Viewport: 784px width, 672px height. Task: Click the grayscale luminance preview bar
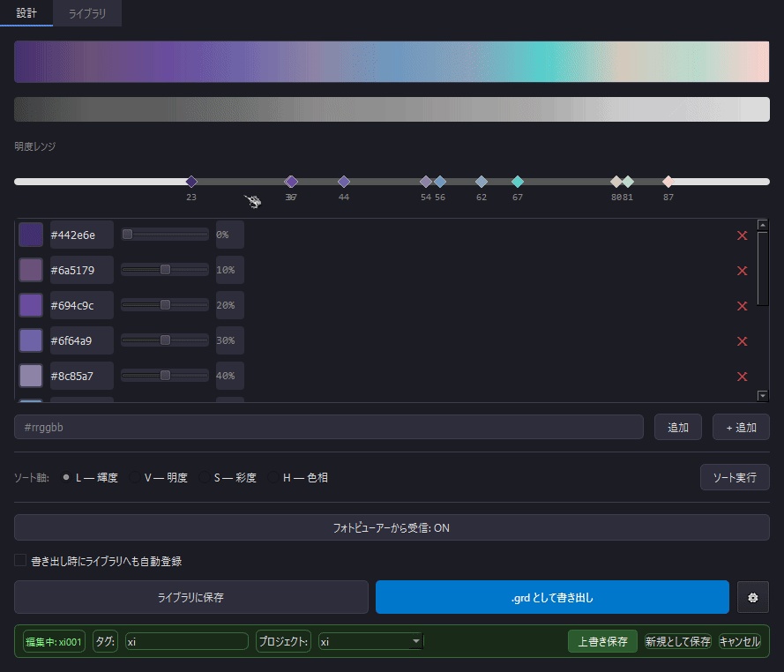[392, 109]
